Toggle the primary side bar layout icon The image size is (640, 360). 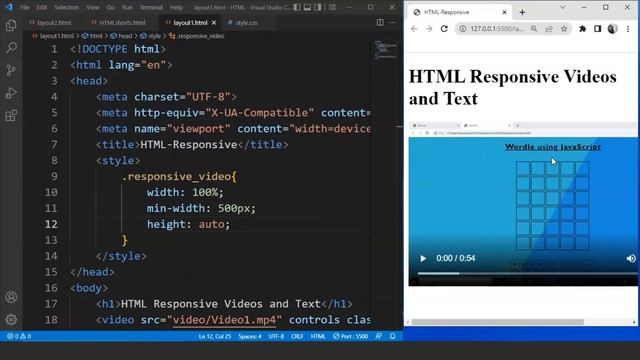pos(297,7)
